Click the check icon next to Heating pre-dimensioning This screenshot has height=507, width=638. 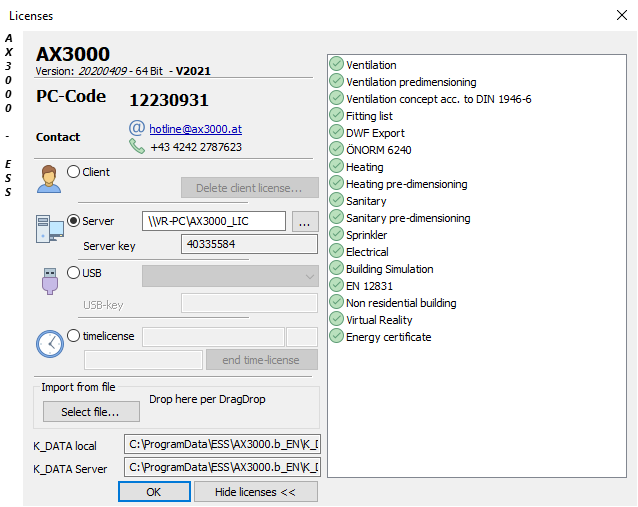tap(336, 183)
